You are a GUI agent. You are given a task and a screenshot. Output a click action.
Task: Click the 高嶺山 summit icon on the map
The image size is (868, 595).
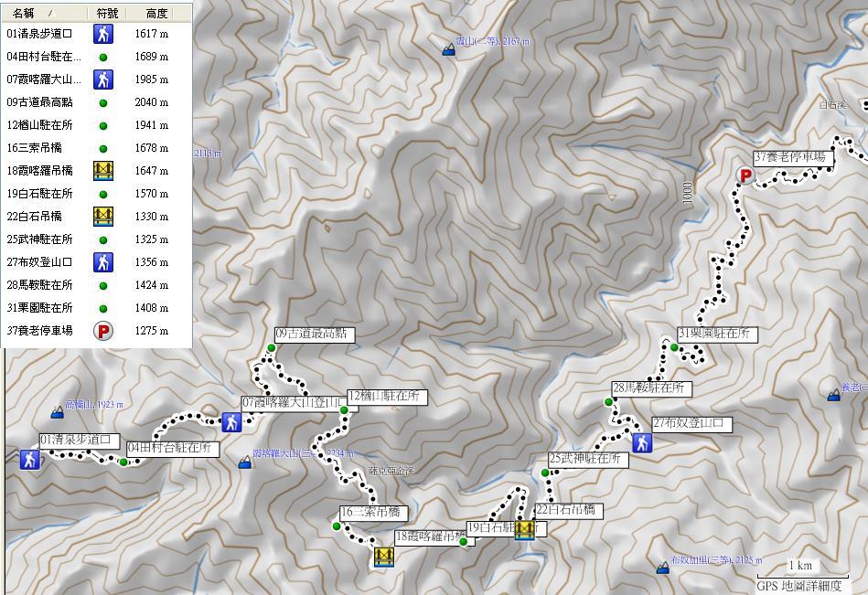pyautogui.click(x=58, y=411)
